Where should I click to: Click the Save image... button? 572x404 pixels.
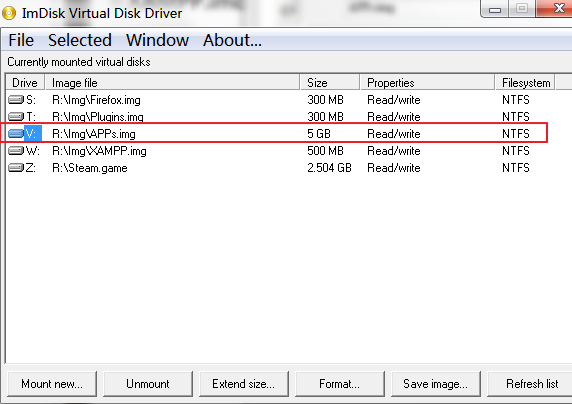pyautogui.click(x=436, y=384)
